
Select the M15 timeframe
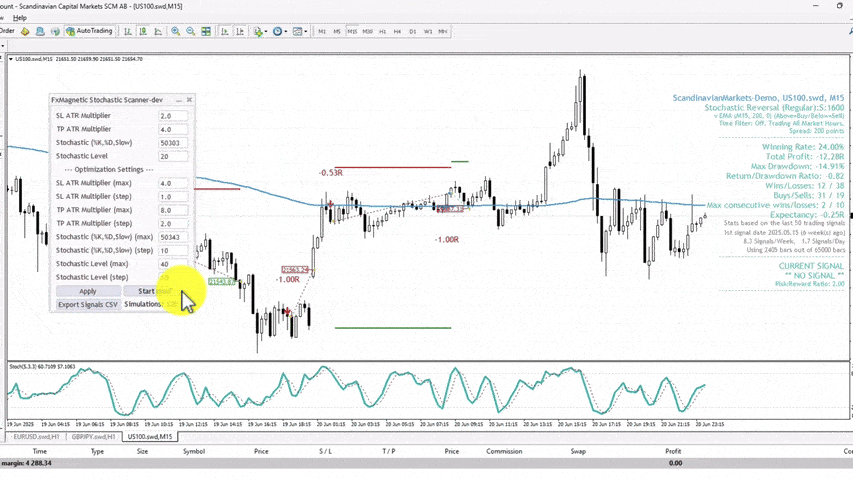tap(352, 32)
